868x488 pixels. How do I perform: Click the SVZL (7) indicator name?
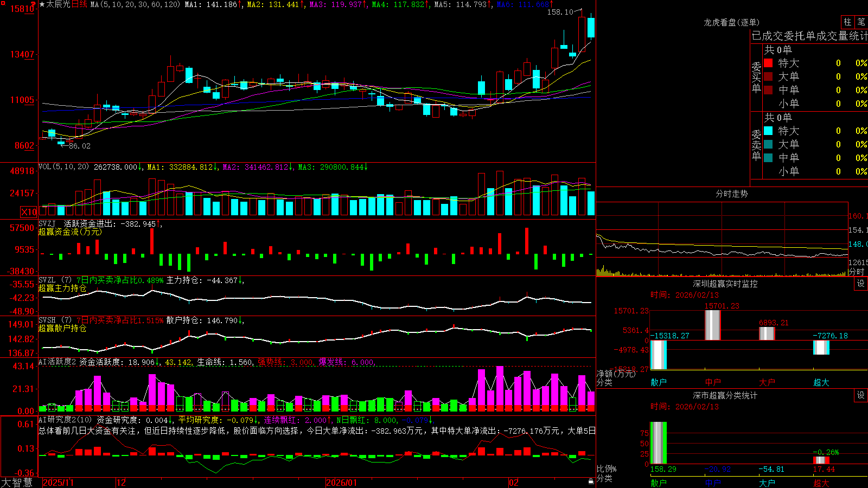[x=55, y=280]
